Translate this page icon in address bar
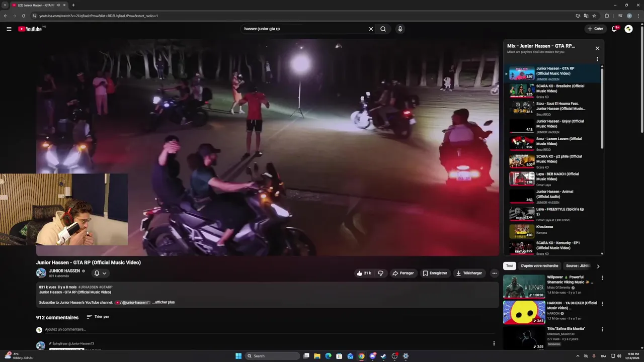 586,16
